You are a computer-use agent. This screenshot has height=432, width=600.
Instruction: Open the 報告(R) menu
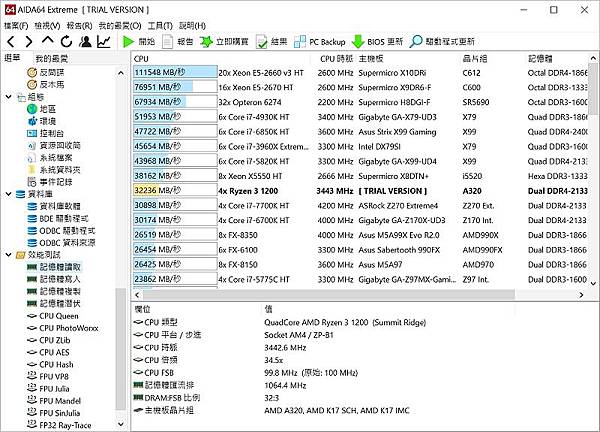(x=80, y=26)
